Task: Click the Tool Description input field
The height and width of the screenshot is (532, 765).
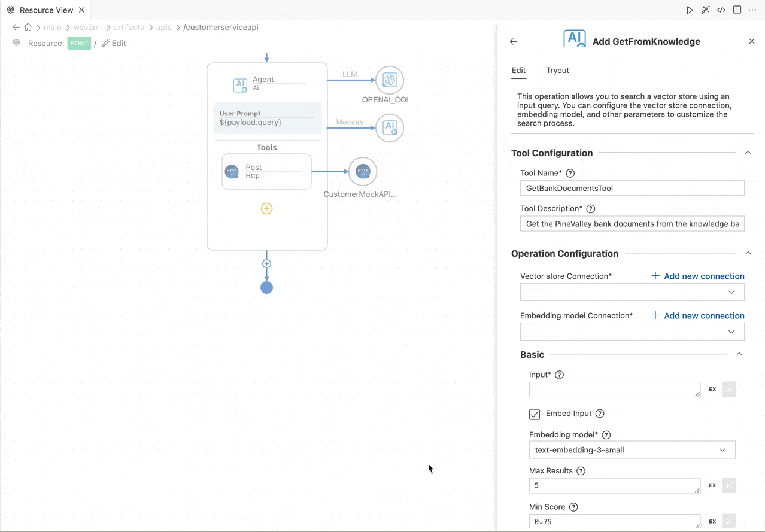Action: tap(632, 224)
